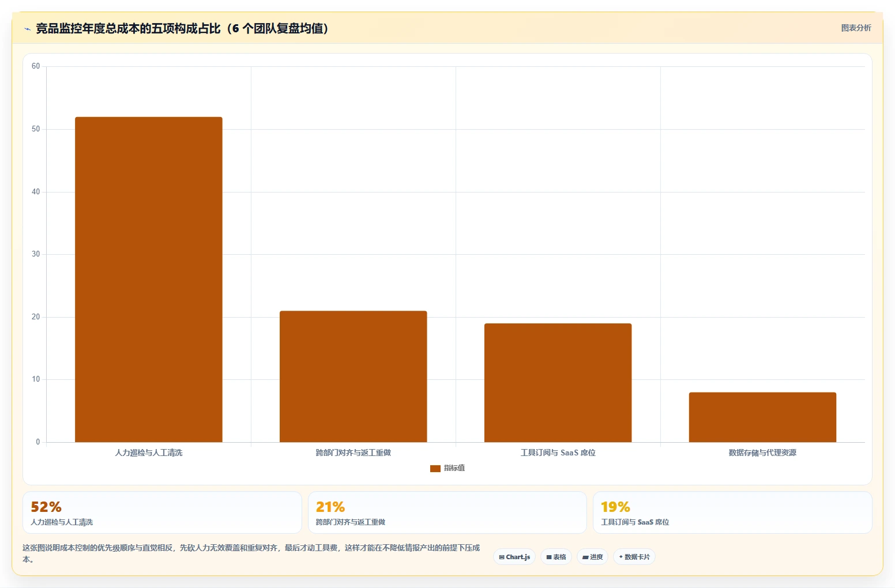This screenshot has height=588, width=895.
Task: Click the chart title 竞品监控年度总成本的五项构成占比
Action: (x=182, y=28)
